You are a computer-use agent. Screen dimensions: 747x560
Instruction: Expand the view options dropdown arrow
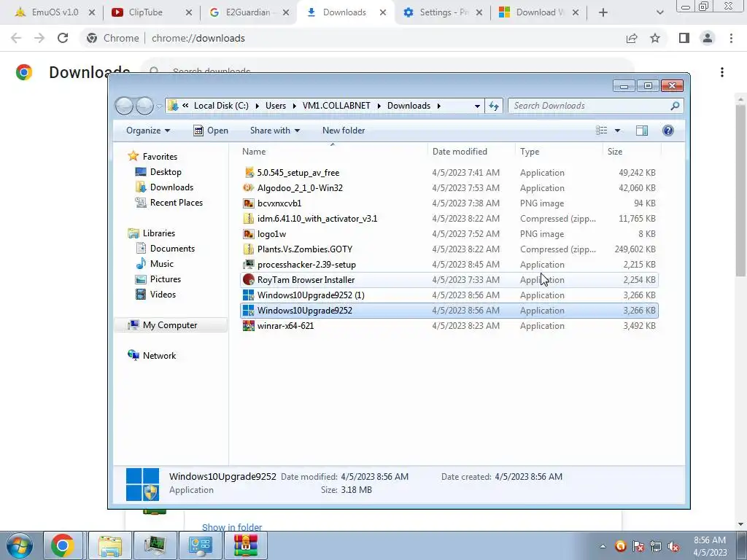617,131
